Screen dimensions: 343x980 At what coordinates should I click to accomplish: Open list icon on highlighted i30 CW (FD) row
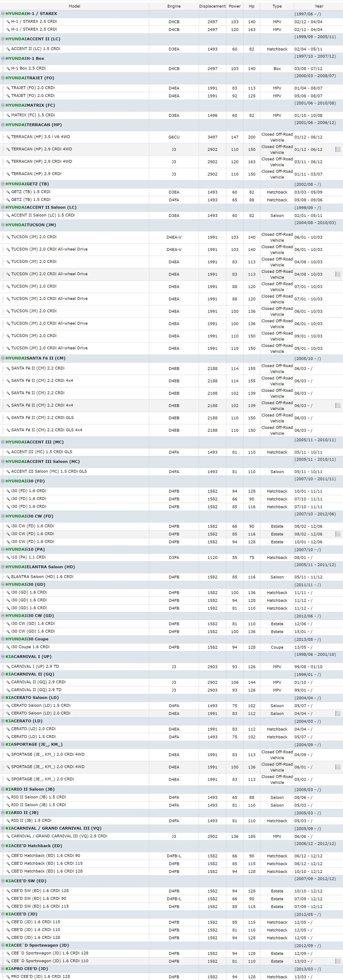[x=338, y=534]
